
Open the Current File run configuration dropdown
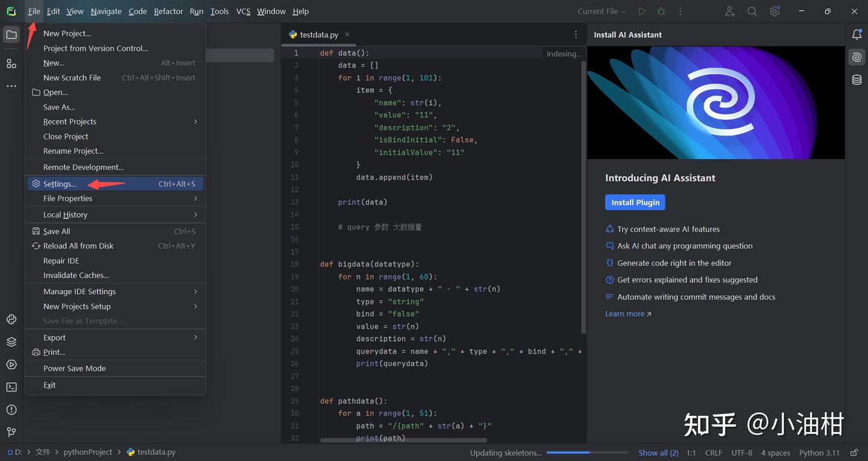(602, 11)
